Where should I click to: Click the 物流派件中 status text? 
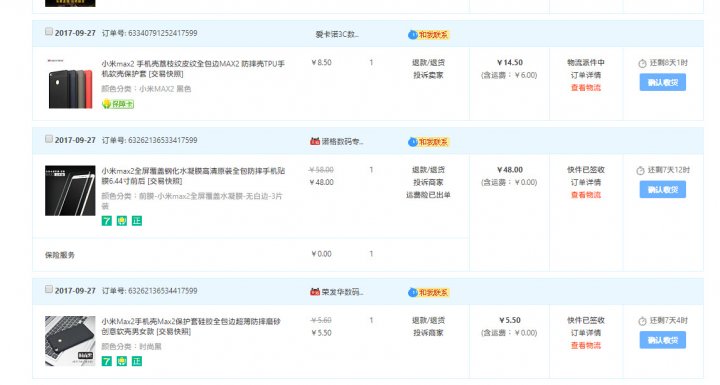[x=585, y=62]
